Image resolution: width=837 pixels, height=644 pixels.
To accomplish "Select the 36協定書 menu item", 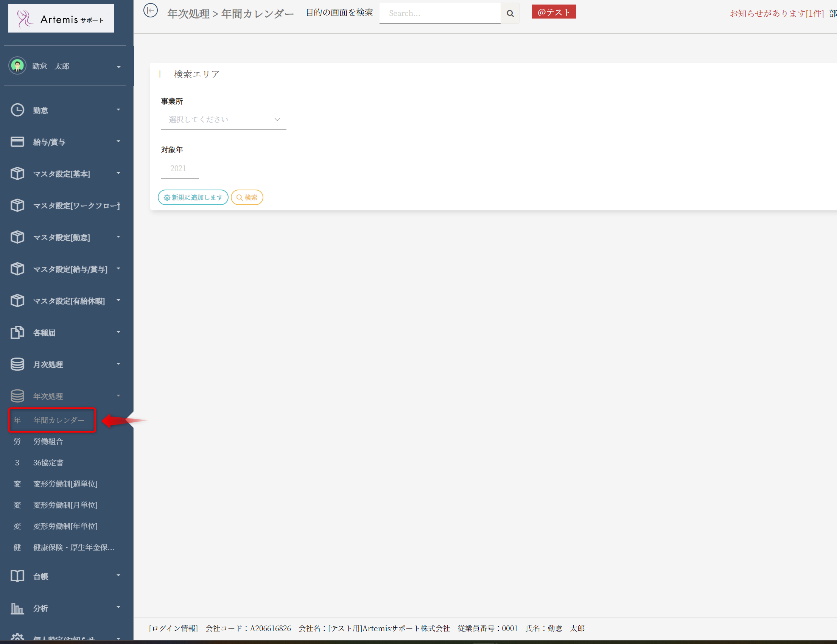I will tap(48, 463).
